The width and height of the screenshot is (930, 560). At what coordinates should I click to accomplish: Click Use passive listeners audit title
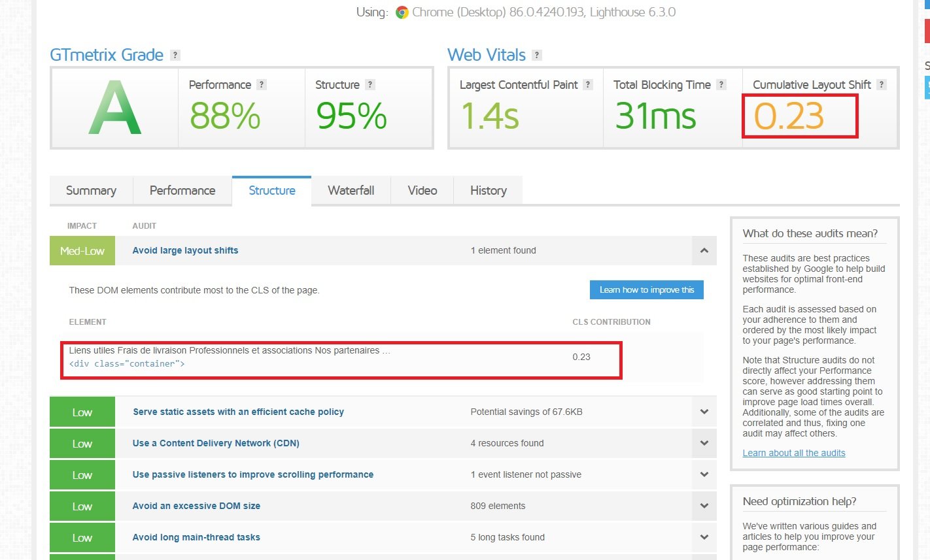coord(253,474)
